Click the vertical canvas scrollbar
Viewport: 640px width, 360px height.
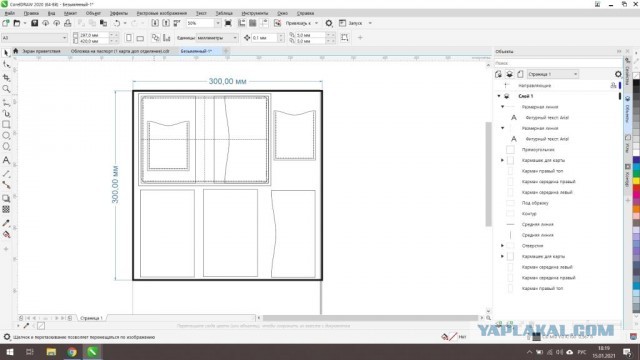[488, 173]
